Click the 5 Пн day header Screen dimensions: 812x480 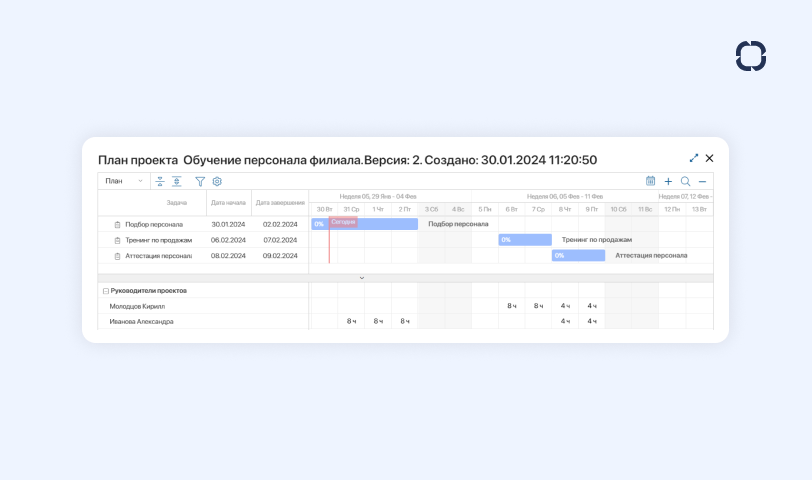point(485,210)
